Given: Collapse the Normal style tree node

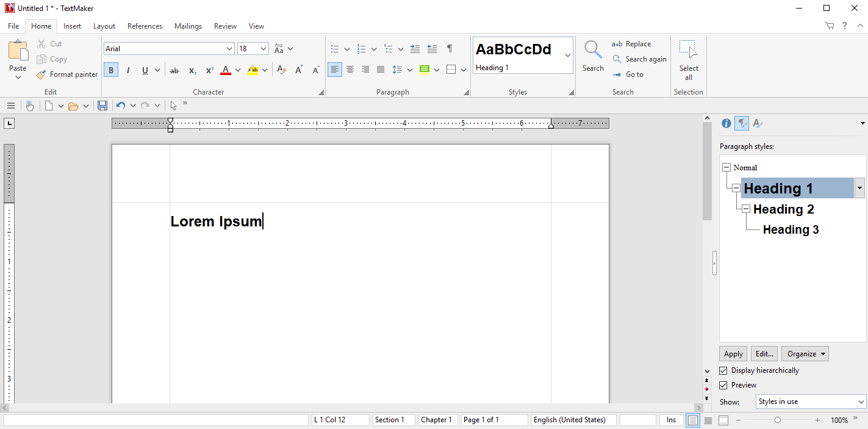Looking at the screenshot, I should tap(726, 167).
